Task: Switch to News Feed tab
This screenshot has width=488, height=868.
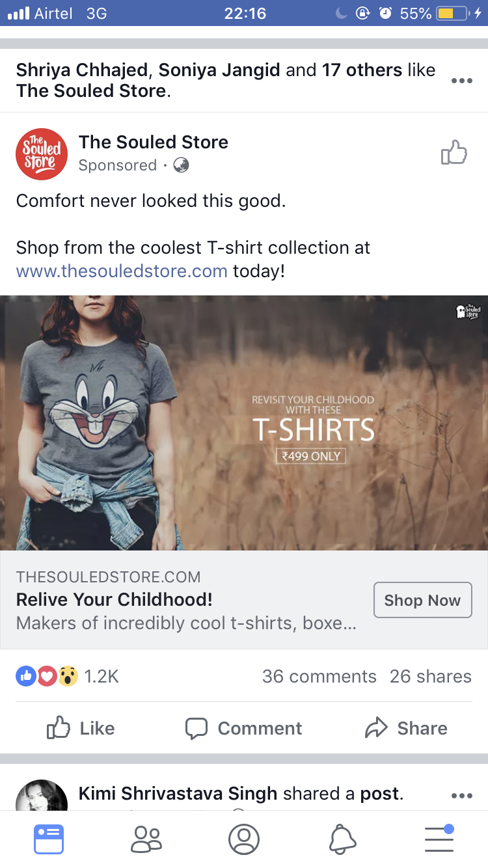Action: pos(49,839)
